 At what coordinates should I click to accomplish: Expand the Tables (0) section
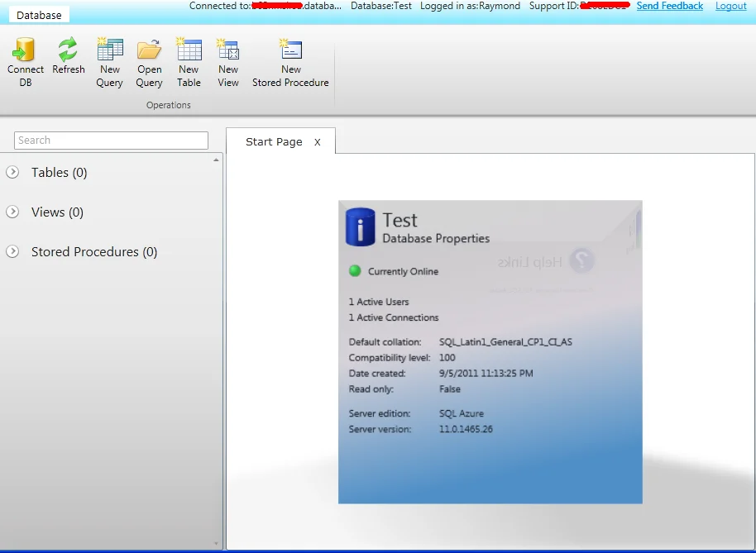12,172
